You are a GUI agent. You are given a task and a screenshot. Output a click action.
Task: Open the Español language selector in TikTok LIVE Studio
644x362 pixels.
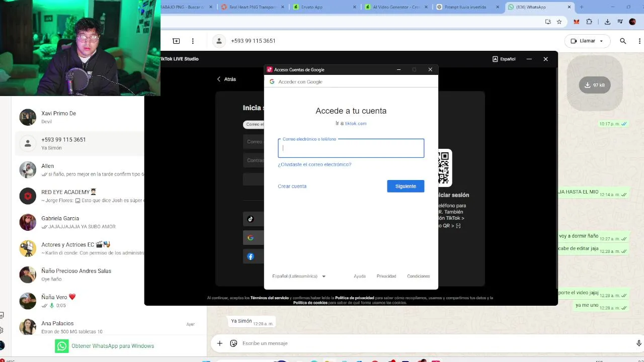[x=504, y=59]
